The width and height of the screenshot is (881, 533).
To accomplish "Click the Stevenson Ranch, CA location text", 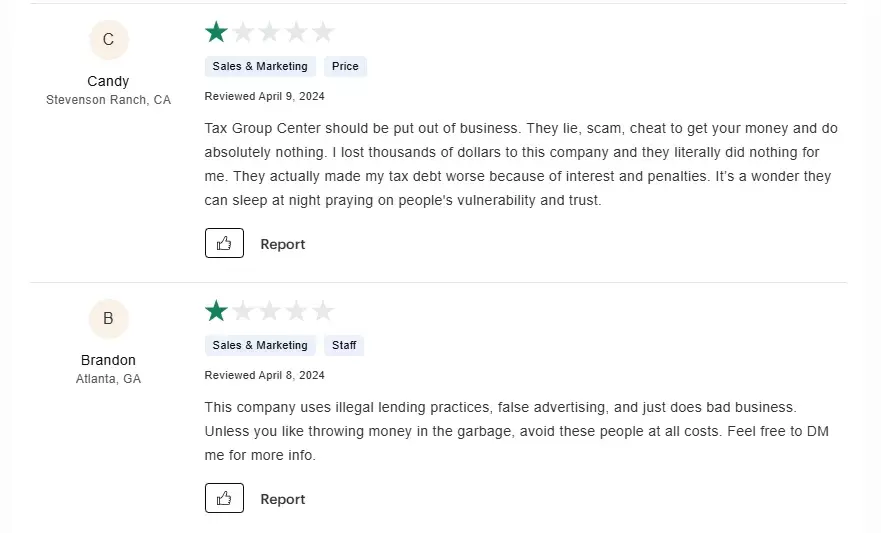I will pos(108,100).
